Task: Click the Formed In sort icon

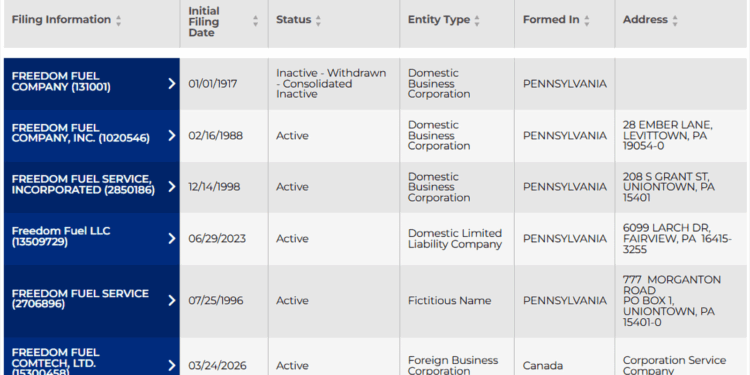Action: [x=586, y=20]
